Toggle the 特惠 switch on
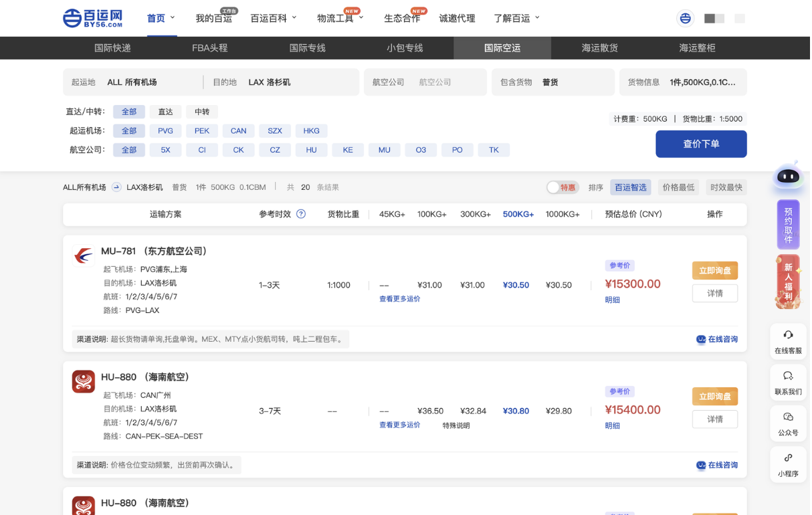 tap(554, 187)
